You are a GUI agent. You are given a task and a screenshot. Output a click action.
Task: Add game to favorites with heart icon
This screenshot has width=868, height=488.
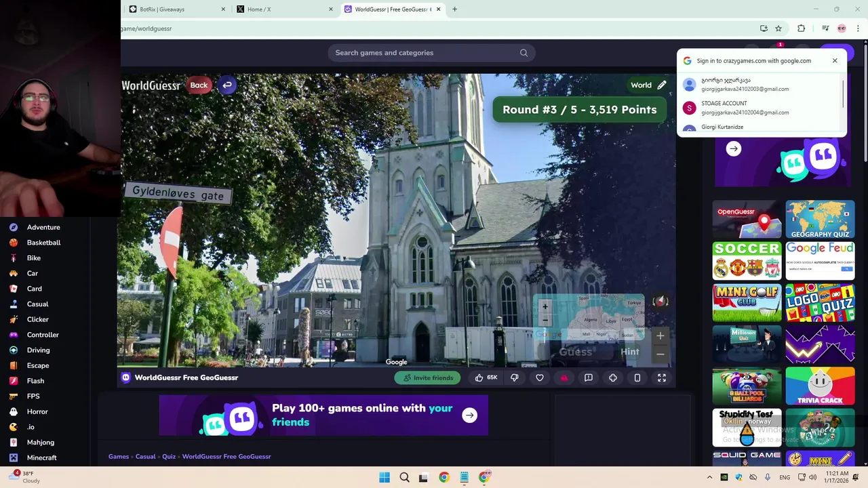(540, 378)
